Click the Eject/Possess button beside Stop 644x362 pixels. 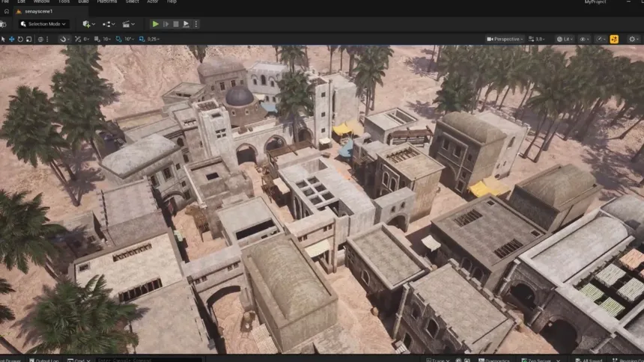point(186,24)
